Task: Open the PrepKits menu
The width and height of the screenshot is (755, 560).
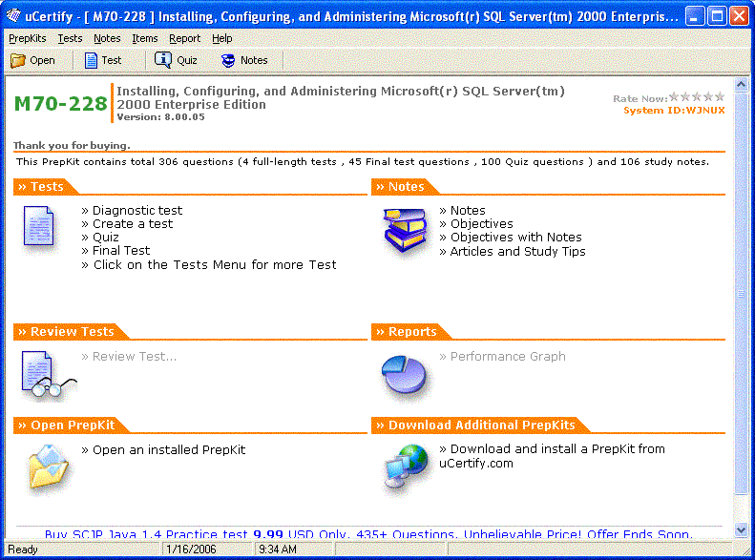Action: click(x=28, y=38)
